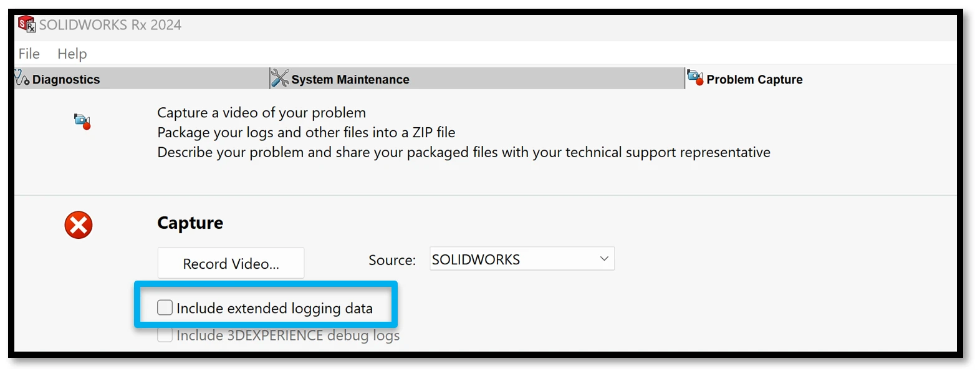Open the Help menu
This screenshot has height=371, width=980.
72,54
